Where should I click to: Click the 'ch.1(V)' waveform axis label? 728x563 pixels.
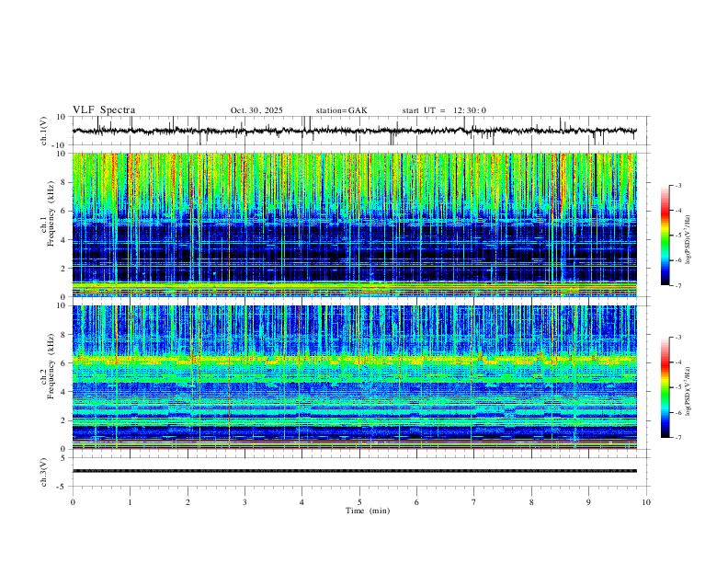(x=44, y=131)
